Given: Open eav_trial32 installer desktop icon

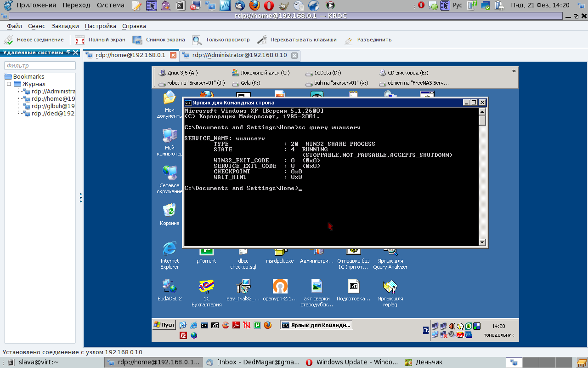Looking at the screenshot, I should click(x=244, y=290).
